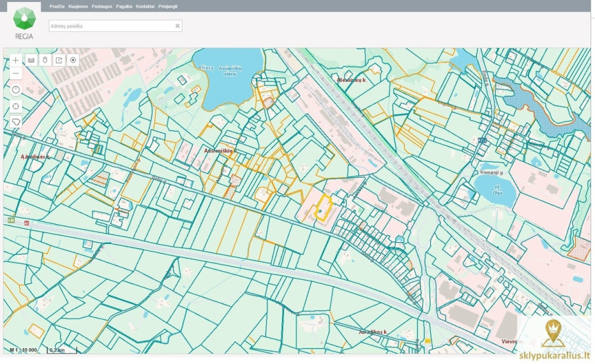Click the E85 road shield on the map
Screen dimensions: 595x364
click(11, 220)
